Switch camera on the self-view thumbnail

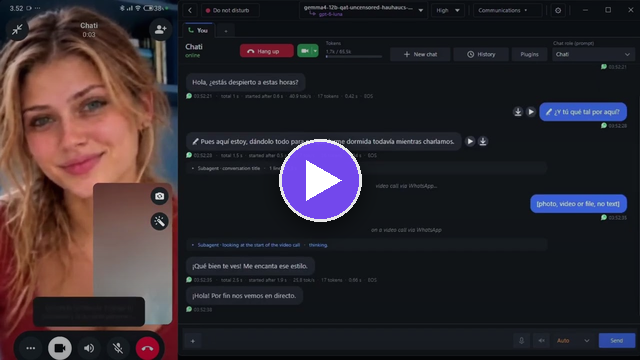click(x=160, y=196)
